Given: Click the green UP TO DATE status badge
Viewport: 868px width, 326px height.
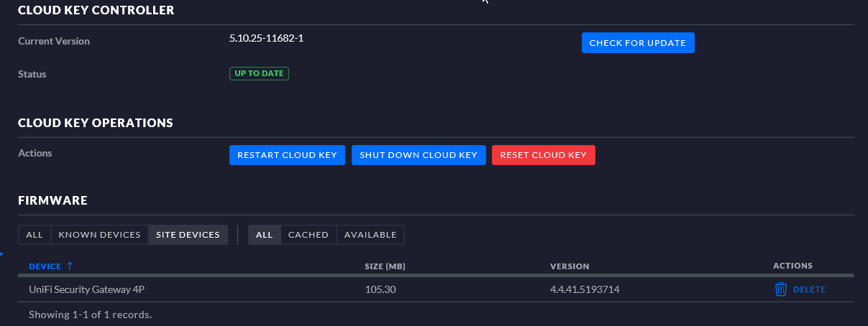Looking at the screenshot, I should (x=259, y=73).
